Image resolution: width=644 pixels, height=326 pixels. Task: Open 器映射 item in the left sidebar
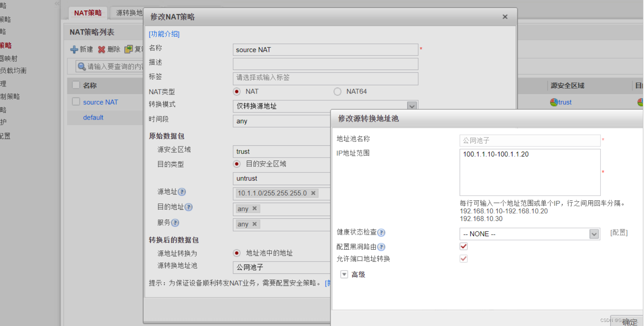(x=9, y=58)
